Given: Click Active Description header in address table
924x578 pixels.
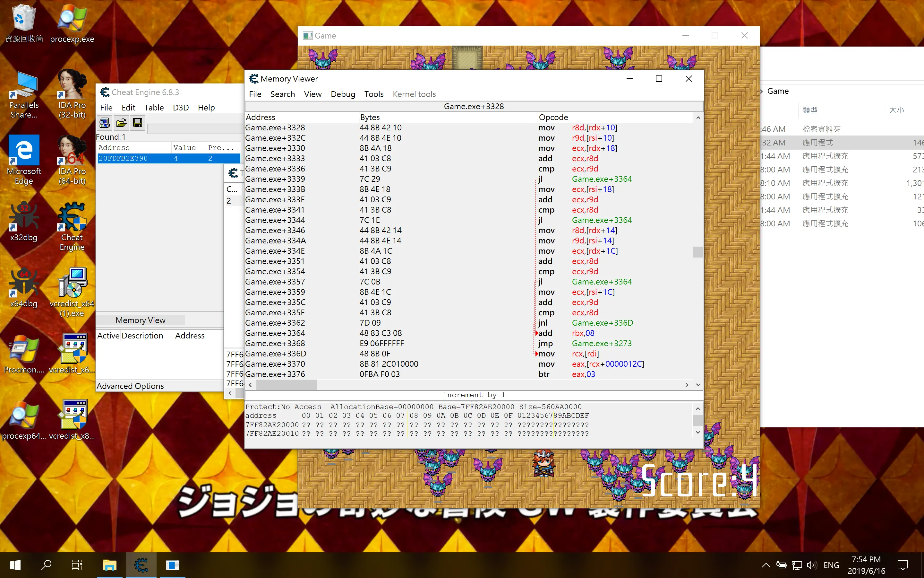Looking at the screenshot, I should click(130, 336).
